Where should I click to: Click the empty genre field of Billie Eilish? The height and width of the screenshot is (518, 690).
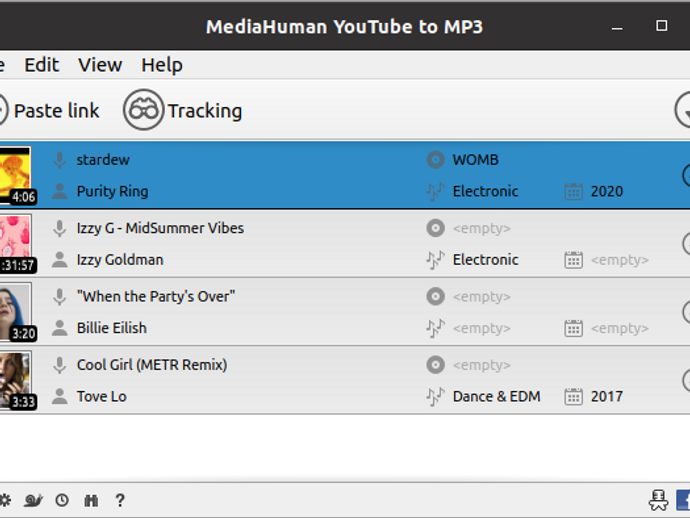tap(481, 328)
